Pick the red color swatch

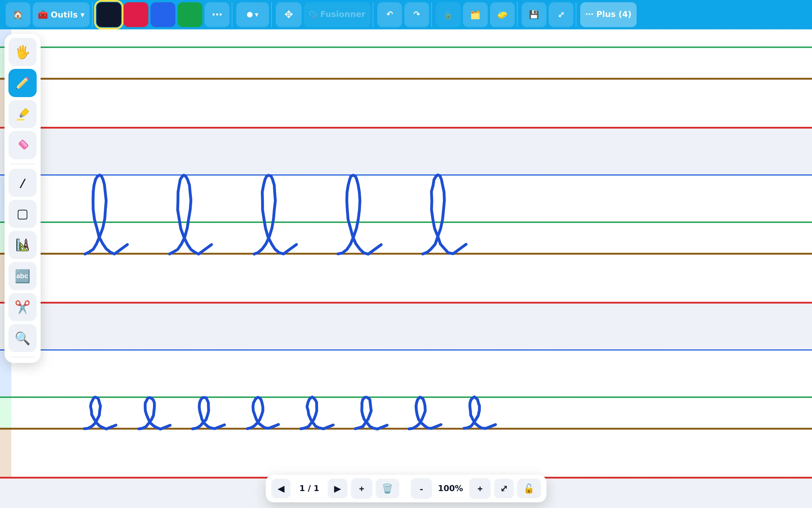(136, 14)
